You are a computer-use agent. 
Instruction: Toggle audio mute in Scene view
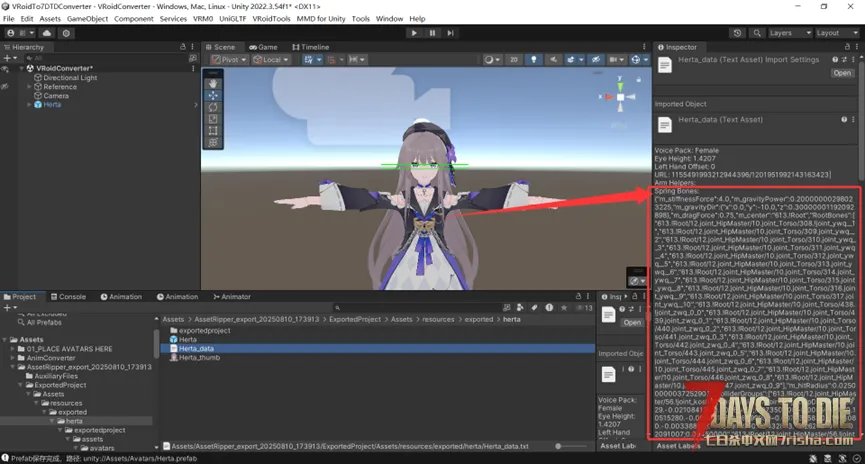coord(553,60)
